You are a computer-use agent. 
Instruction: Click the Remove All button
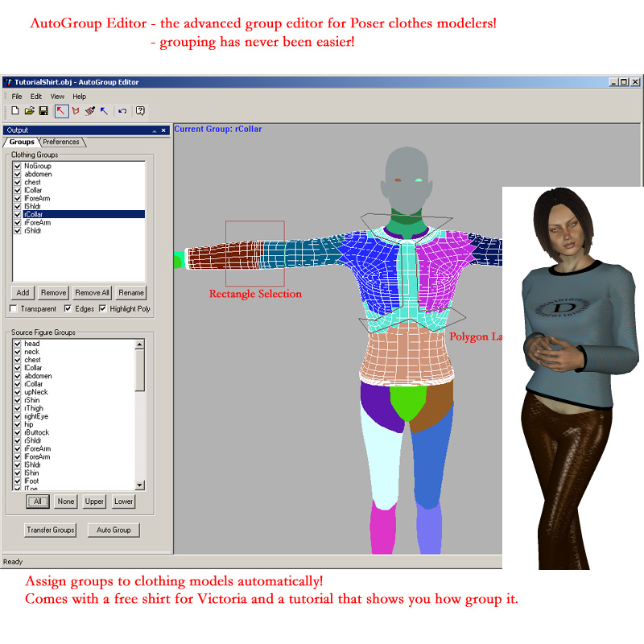[92, 293]
